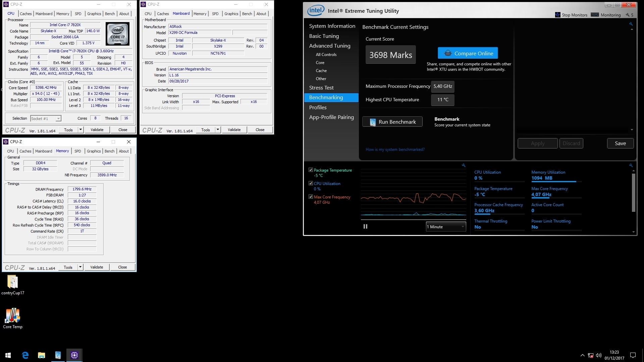Switch to Bench tab in CPU window
Screen dimensions: 644x362
click(110, 14)
